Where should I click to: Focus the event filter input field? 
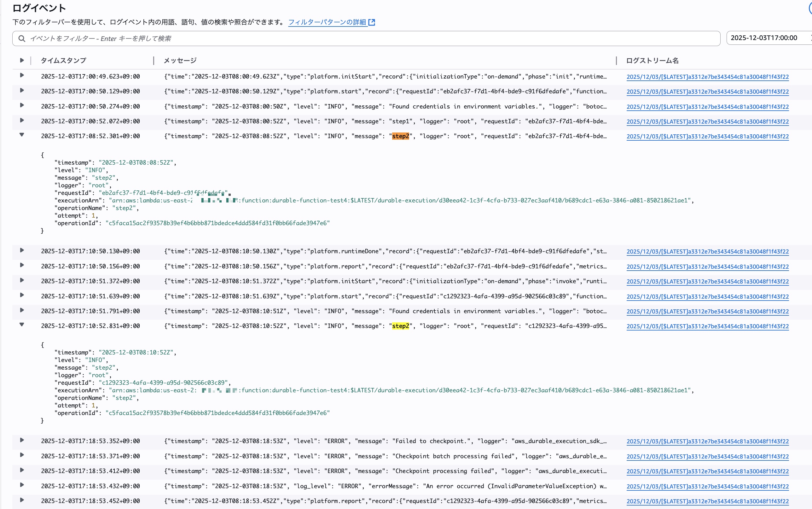[x=370, y=38]
